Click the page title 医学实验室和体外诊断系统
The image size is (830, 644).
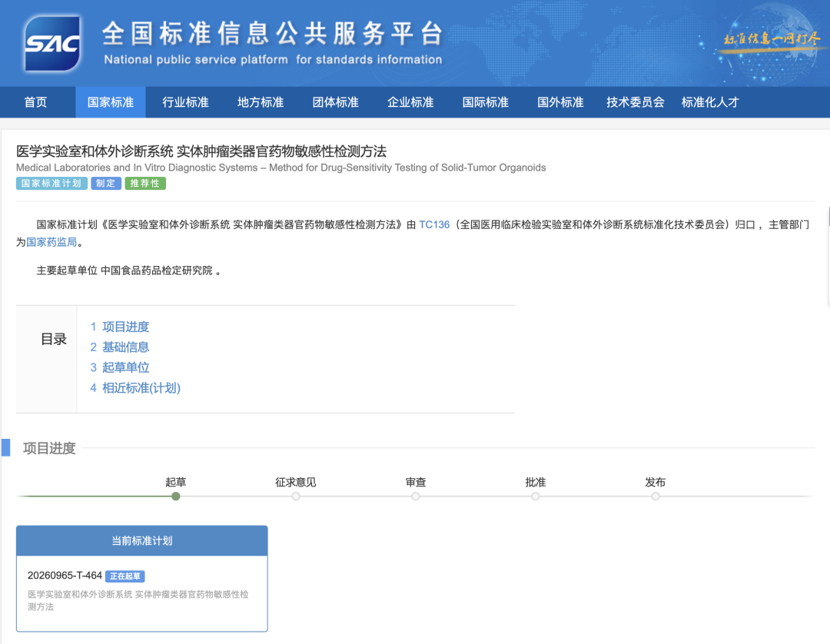201,151
